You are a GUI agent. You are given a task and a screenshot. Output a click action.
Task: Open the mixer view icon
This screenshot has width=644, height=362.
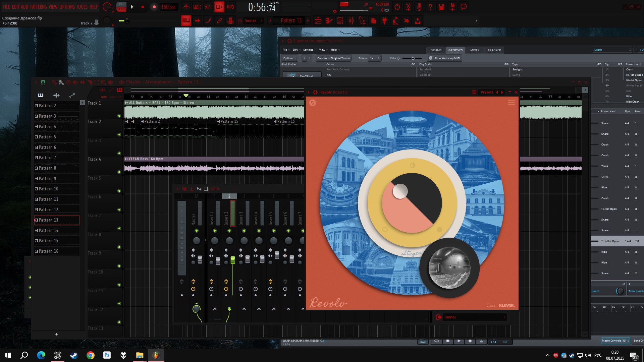(351, 21)
